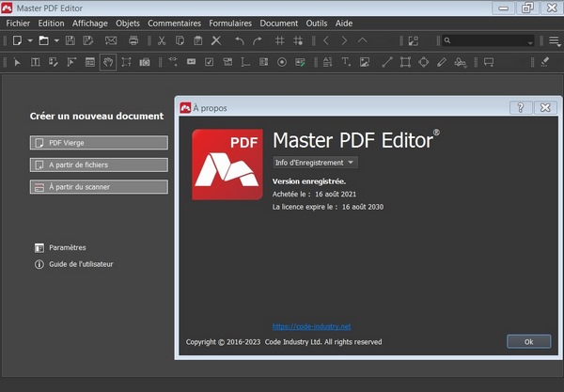Screen dimensions: 564x392
Task: Select the Add Text T tool
Action: pyautogui.click(x=346, y=62)
